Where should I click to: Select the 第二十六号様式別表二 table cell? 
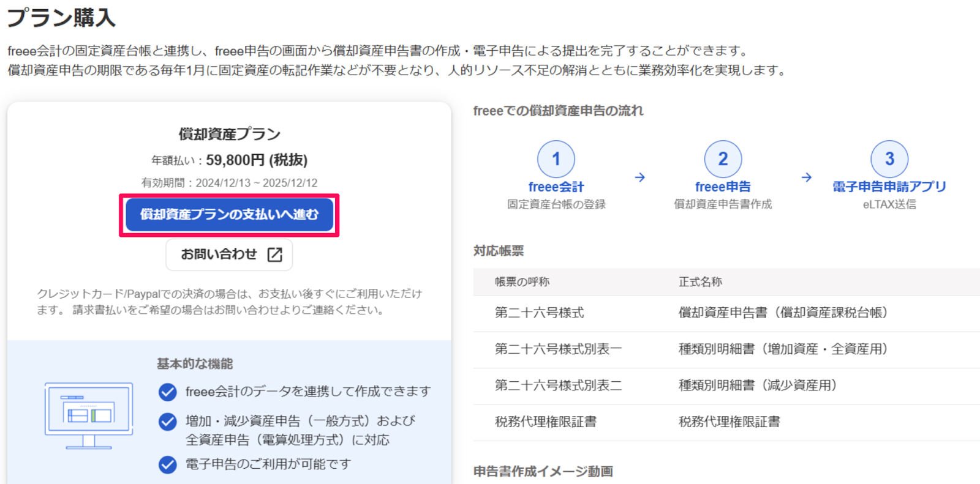tap(559, 385)
